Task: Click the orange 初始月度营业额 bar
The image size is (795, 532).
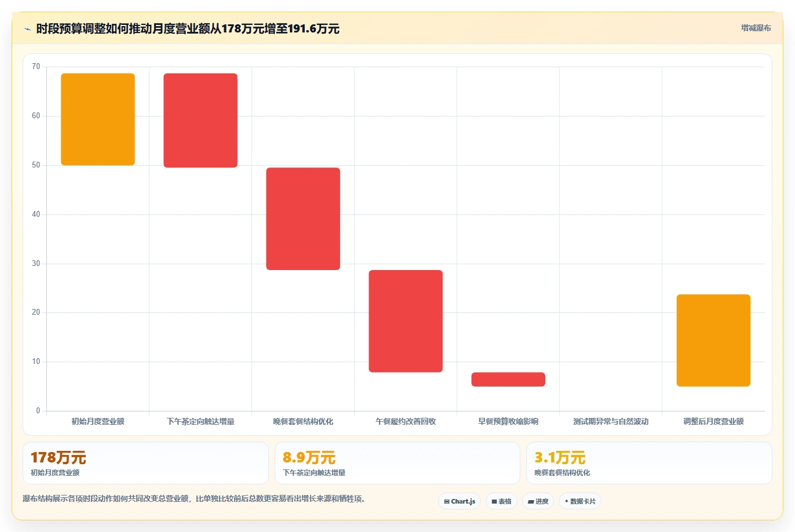Action: click(x=98, y=119)
